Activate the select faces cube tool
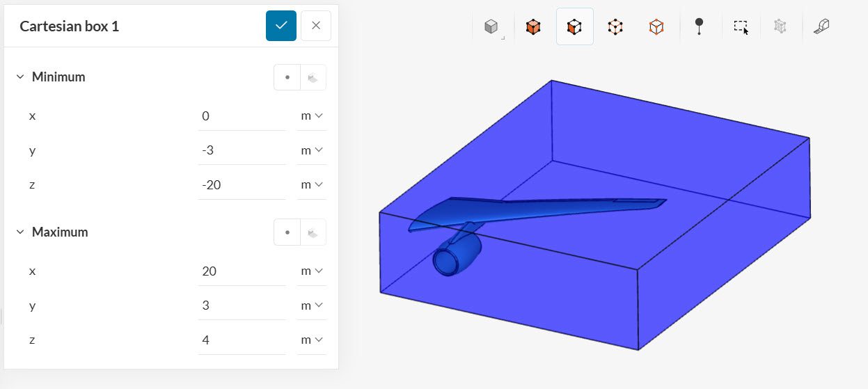The width and height of the screenshot is (868, 389). coord(574,27)
